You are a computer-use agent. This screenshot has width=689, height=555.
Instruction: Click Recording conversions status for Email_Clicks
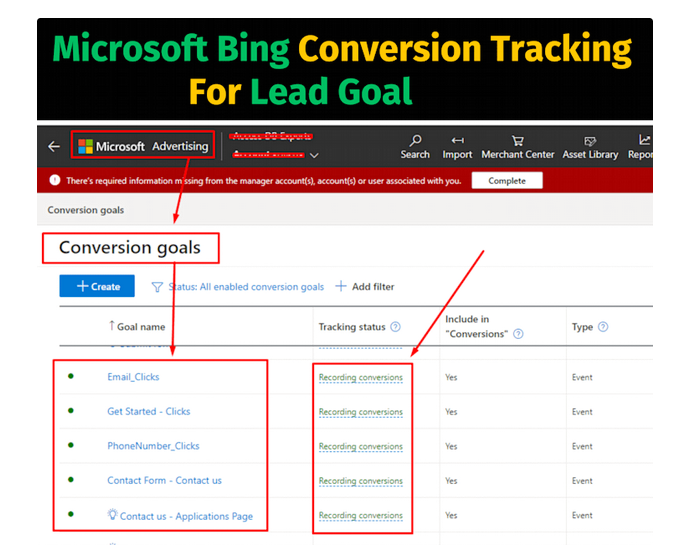tap(361, 377)
